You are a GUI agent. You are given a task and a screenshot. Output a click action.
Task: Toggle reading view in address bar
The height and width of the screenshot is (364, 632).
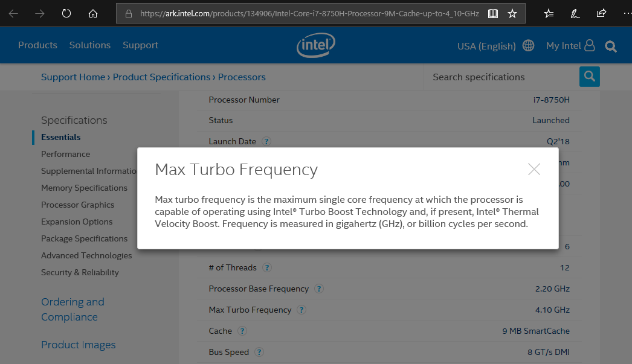coord(493,13)
